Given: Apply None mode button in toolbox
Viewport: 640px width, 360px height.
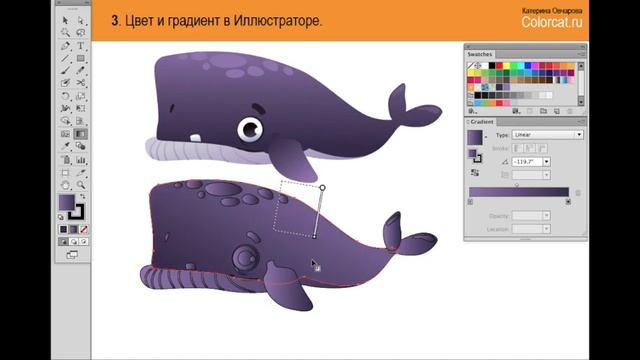Looking at the screenshot, I should click(x=84, y=229).
